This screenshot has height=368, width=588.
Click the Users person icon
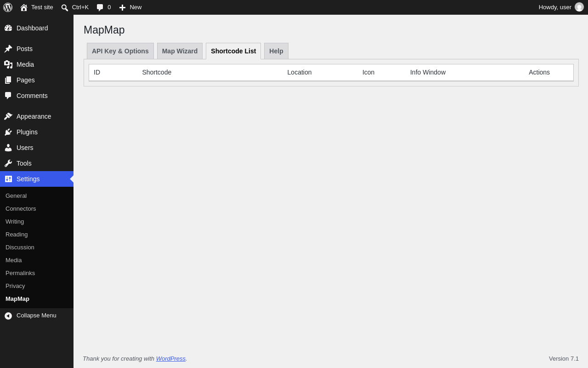coord(8,148)
